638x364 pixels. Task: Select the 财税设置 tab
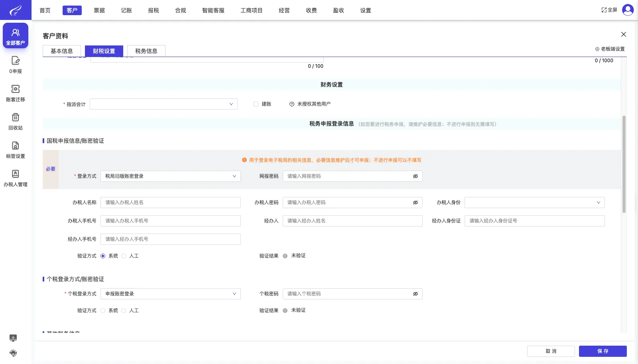coord(104,51)
